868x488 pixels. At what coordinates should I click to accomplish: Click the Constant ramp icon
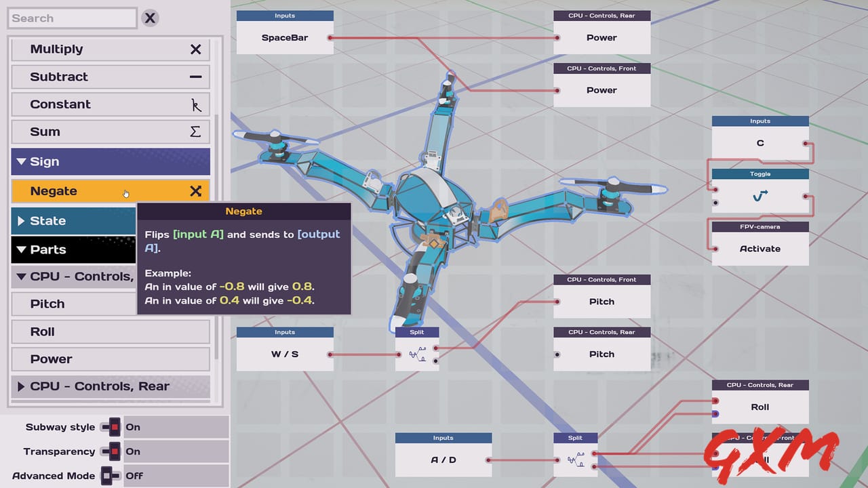click(195, 104)
